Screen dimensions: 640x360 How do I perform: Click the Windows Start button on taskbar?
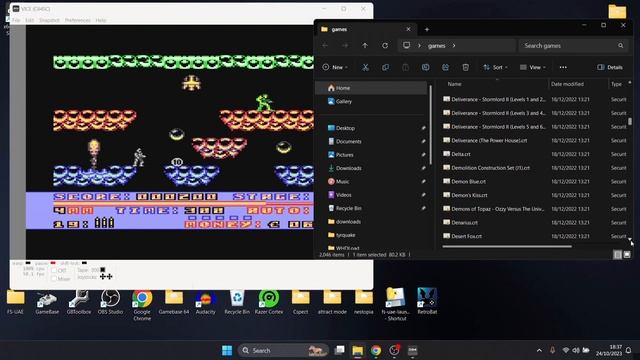point(227,350)
